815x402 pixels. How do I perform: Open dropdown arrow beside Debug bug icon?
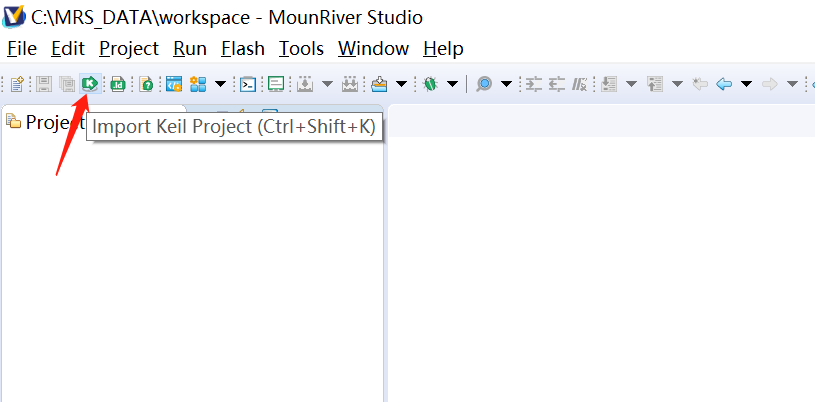tap(452, 84)
